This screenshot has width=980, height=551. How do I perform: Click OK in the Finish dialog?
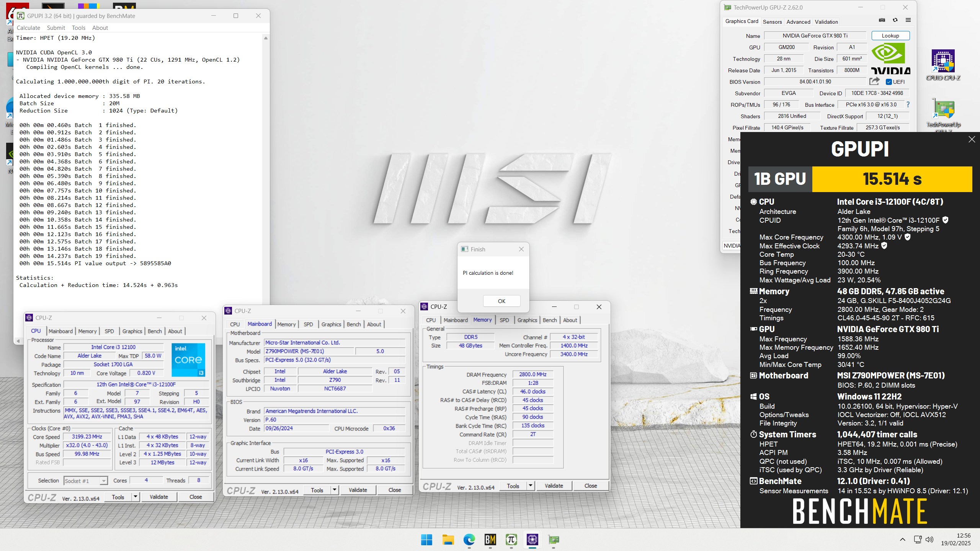pyautogui.click(x=501, y=301)
